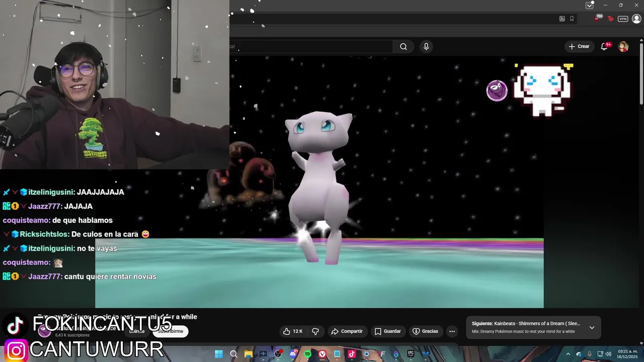644x362 pixels.
Task: Open the TikTok app in taskbar
Action: tap(352, 354)
